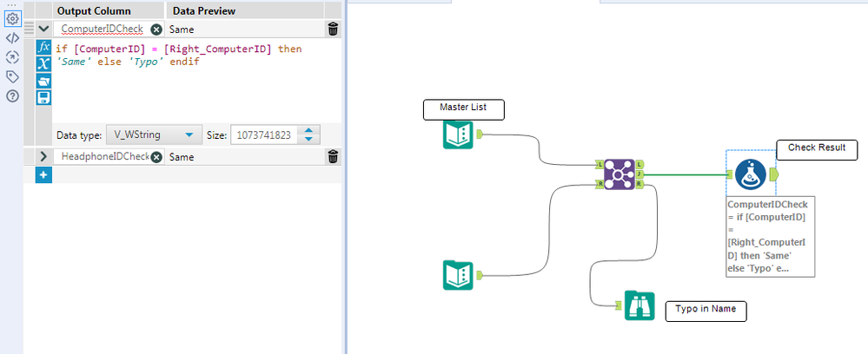Select the Master List Input Data tool
Viewport: 868px width, 354px height.
point(459,134)
